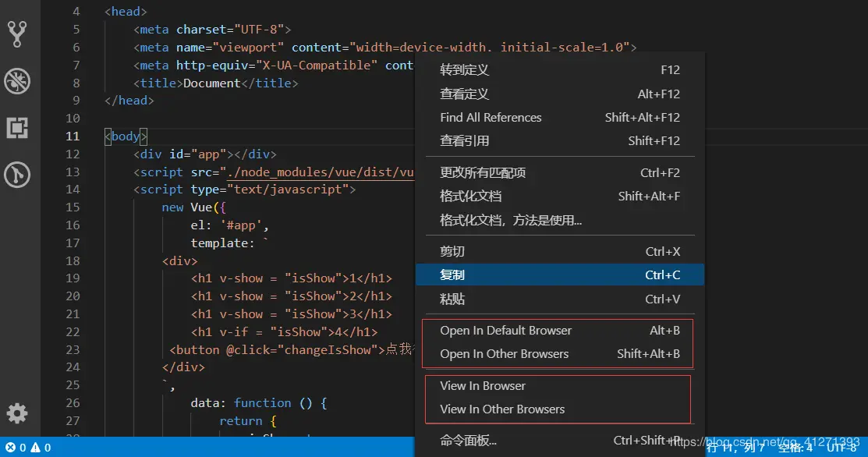
Task: Click the closing </head> tag line
Action: click(129, 101)
